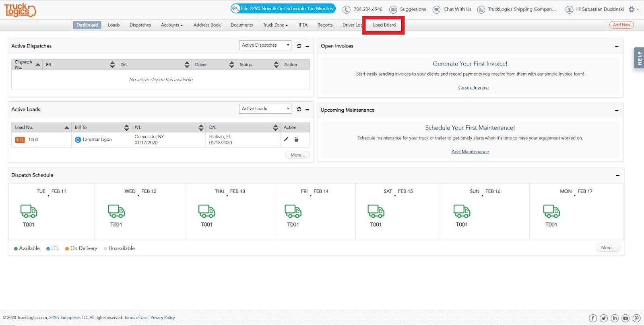Open the IFTA tab

[303, 25]
